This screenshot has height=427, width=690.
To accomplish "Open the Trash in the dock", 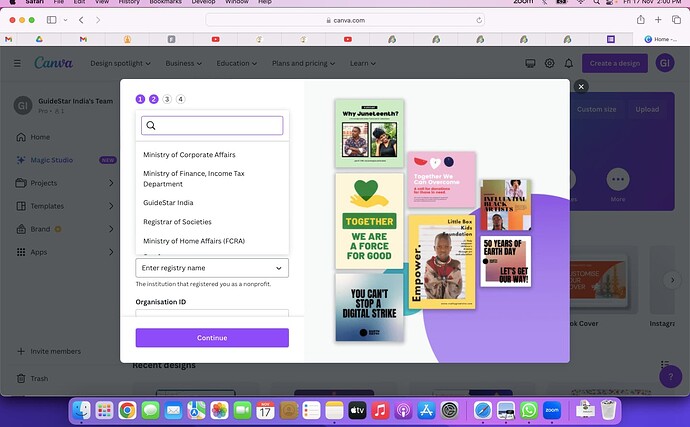I will [x=609, y=410].
